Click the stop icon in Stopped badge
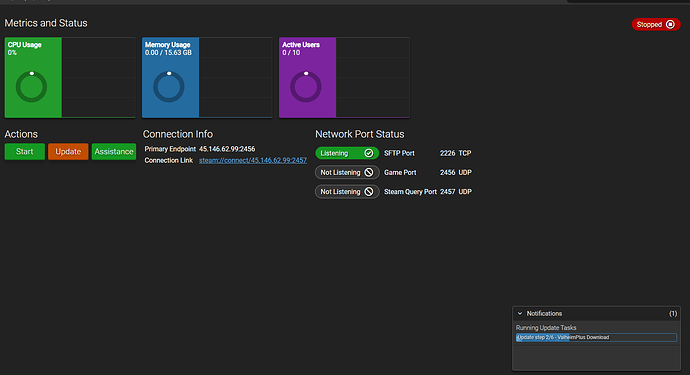Screen dimensions: 690x375 [x=670, y=24]
